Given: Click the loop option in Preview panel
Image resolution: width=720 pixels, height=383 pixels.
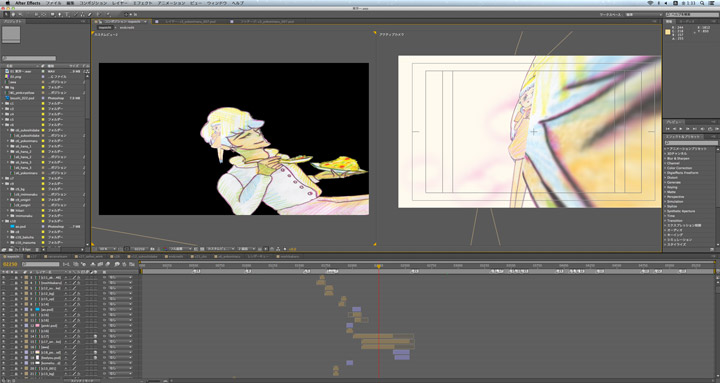Looking at the screenshot, I should [x=710, y=129].
